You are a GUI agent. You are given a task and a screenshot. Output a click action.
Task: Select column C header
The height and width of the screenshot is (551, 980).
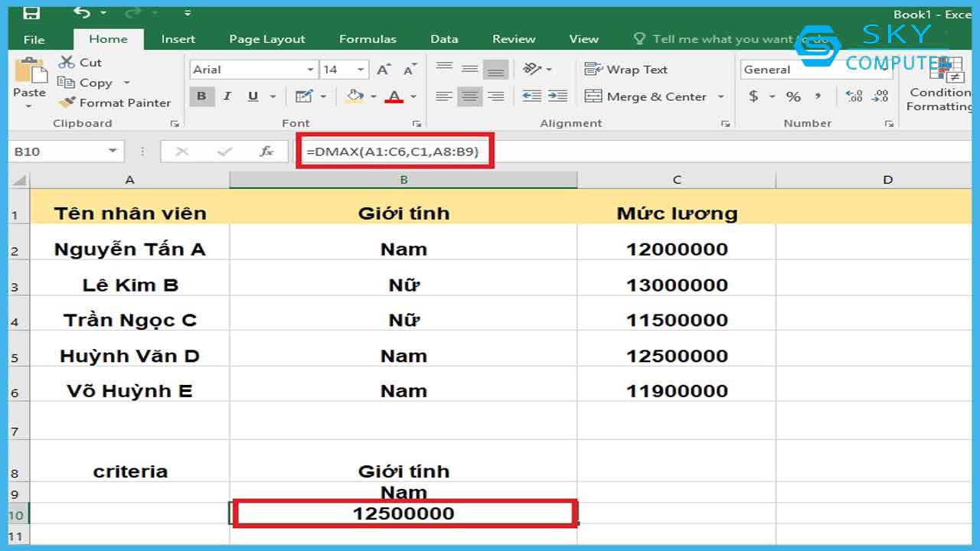677,180
